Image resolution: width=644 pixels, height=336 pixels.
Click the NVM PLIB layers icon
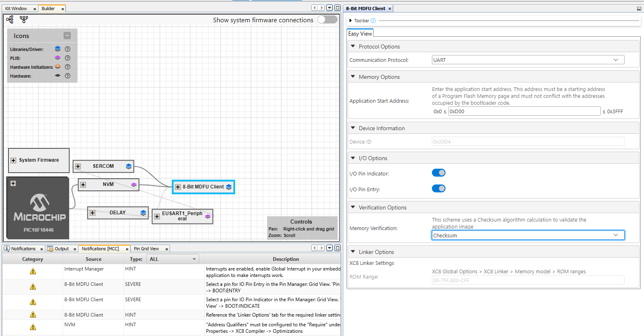(134, 184)
